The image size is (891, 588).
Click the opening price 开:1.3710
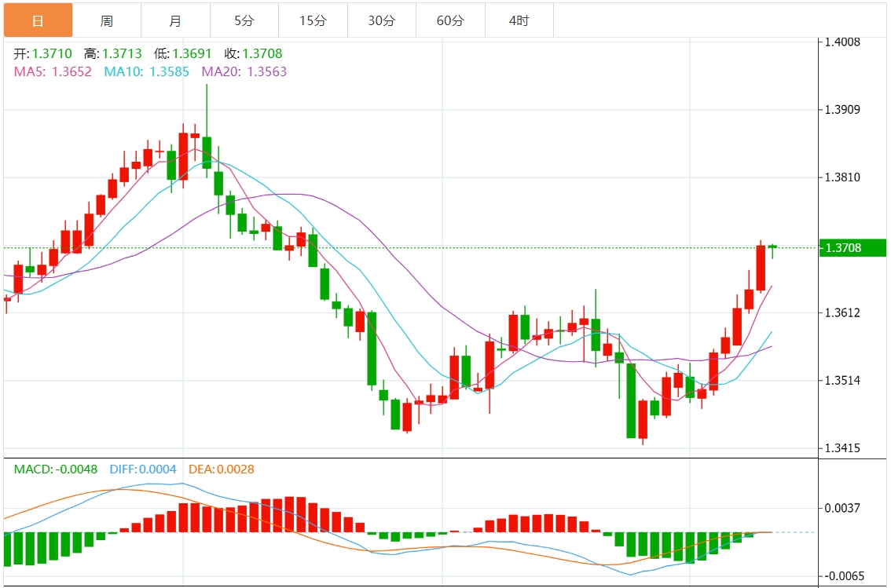click(43, 54)
